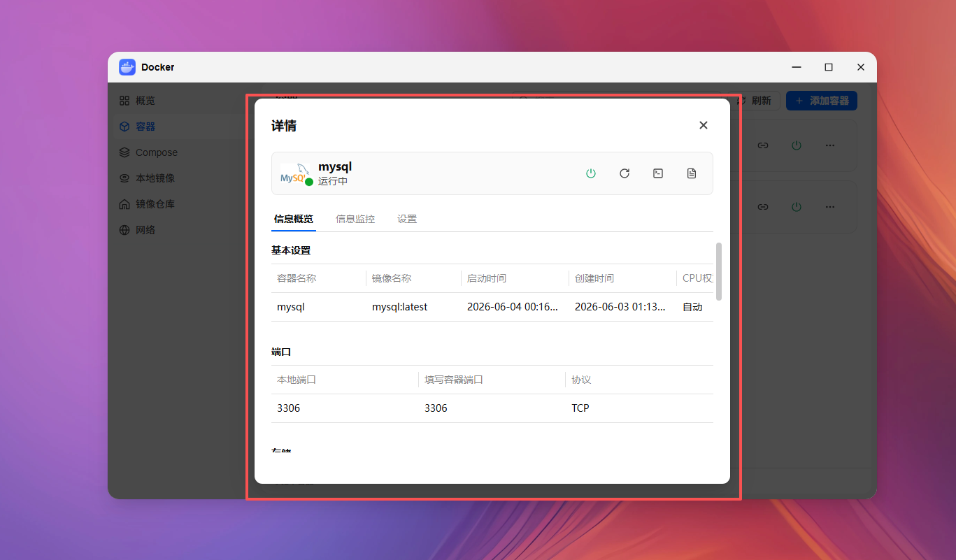
Task: Select the 2026-06-03 creation time cell
Action: click(620, 307)
